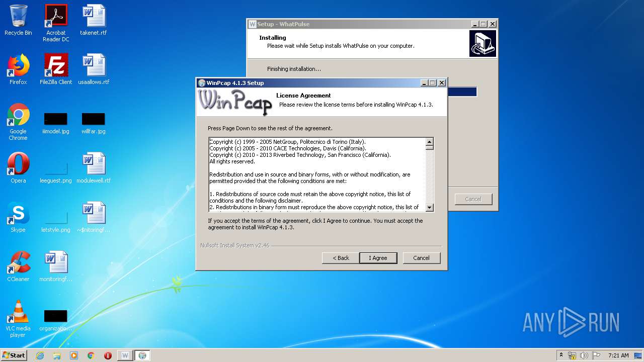Launch Google Chrome desktop shortcut
Screen dimensions: 644x362
18,122
